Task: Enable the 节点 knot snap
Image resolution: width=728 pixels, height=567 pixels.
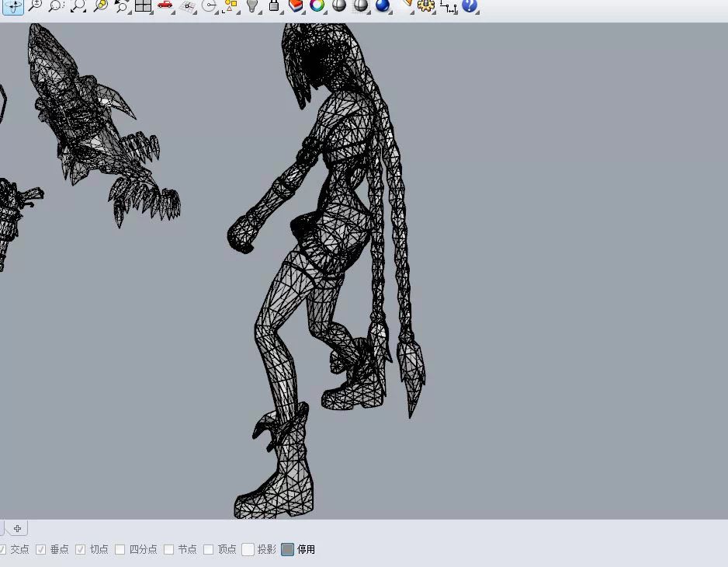Action: click(169, 549)
